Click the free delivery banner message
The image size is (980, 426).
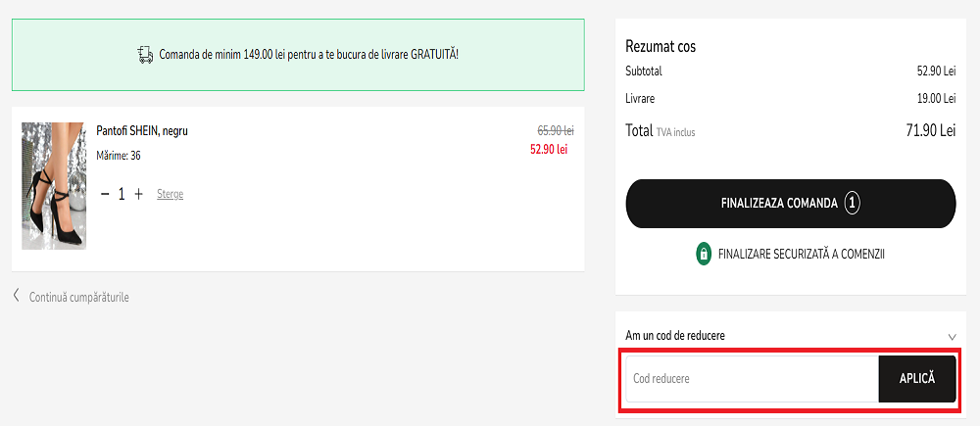(308, 55)
